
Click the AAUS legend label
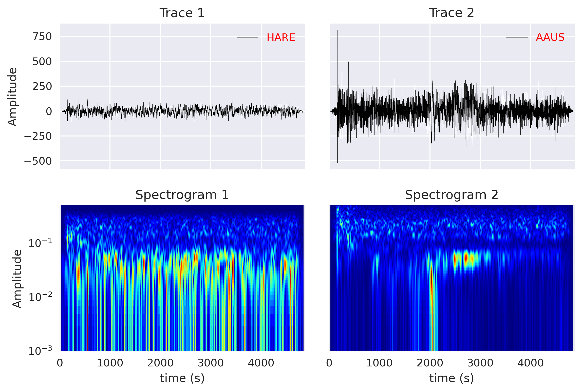coord(550,37)
